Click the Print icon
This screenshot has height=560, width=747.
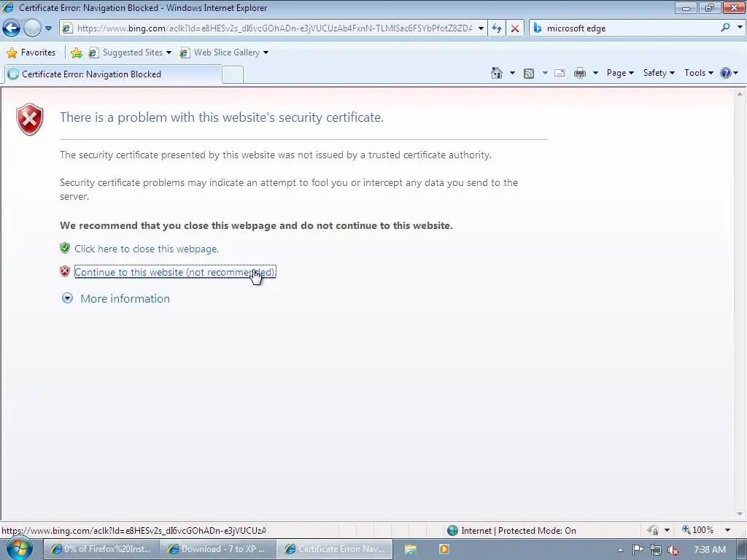click(x=580, y=73)
